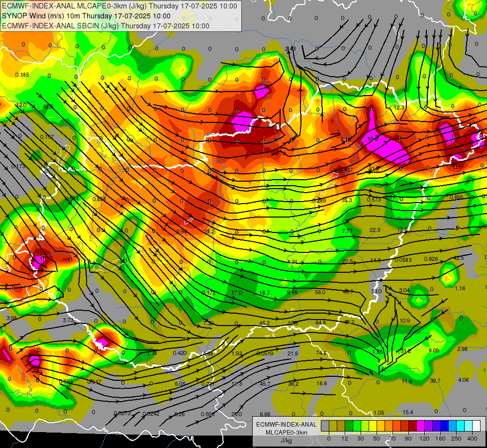Click the map value '28.2'
The image size is (487, 448).
click(x=209, y=231)
